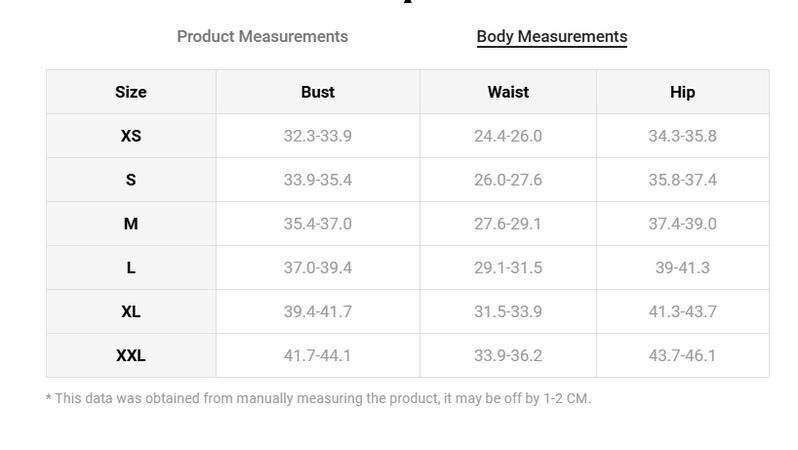Select the XS size row label

(x=131, y=136)
